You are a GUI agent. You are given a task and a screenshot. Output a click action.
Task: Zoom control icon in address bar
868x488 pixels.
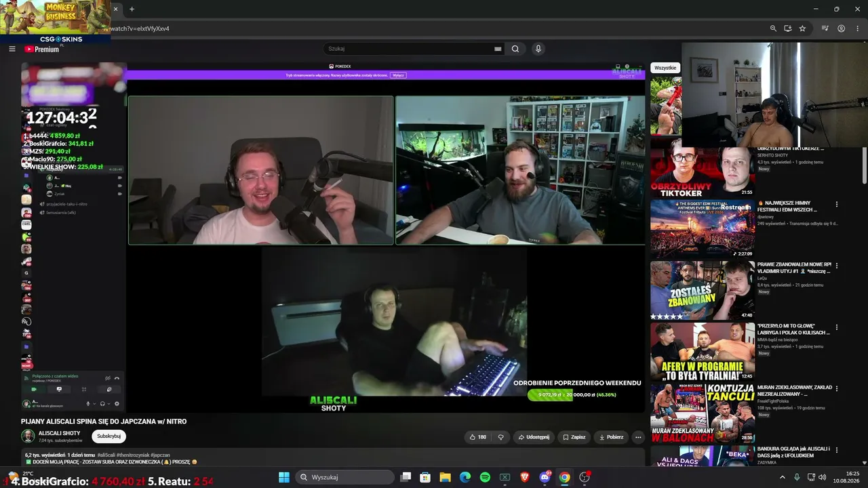pos(773,28)
